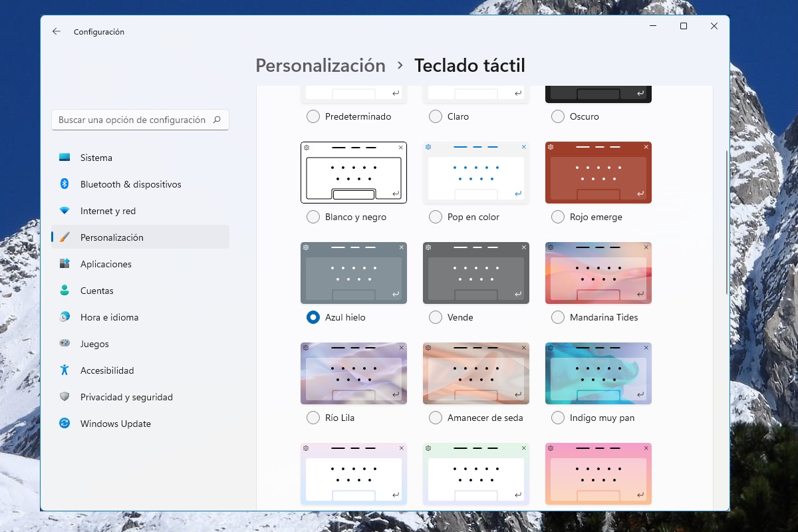Click the search magnifier icon

[x=217, y=120]
